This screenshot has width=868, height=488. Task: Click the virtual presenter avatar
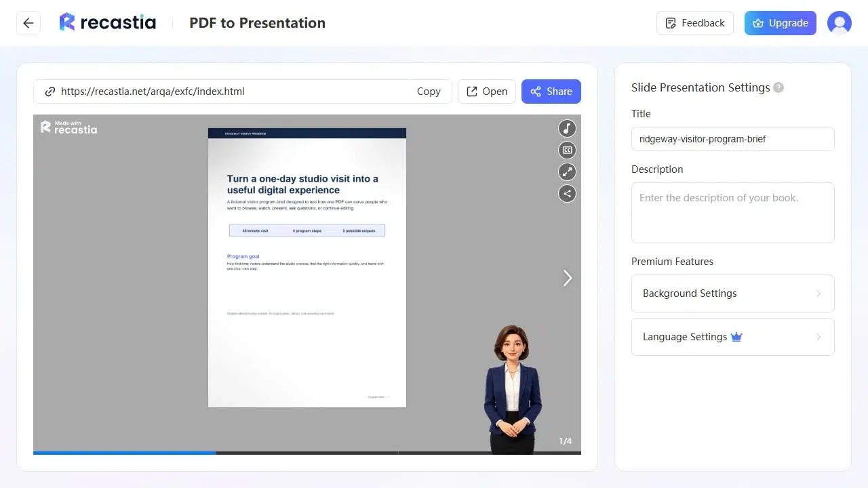click(513, 388)
